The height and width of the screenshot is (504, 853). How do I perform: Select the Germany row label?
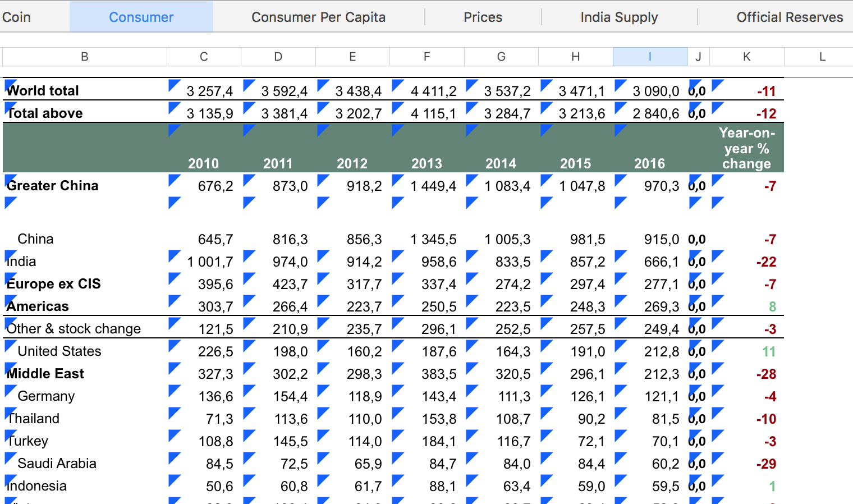click(x=46, y=396)
